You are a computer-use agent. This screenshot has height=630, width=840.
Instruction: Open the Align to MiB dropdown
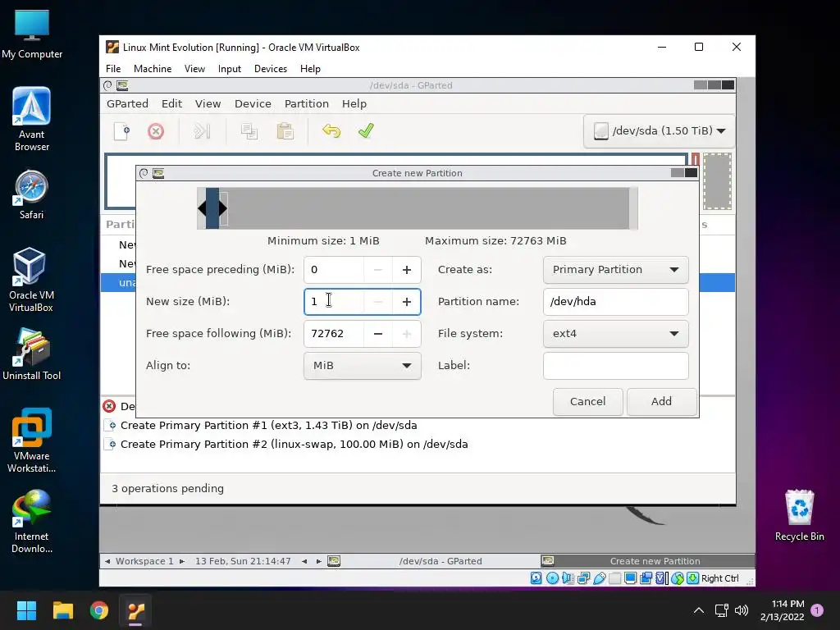click(x=362, y=365)
